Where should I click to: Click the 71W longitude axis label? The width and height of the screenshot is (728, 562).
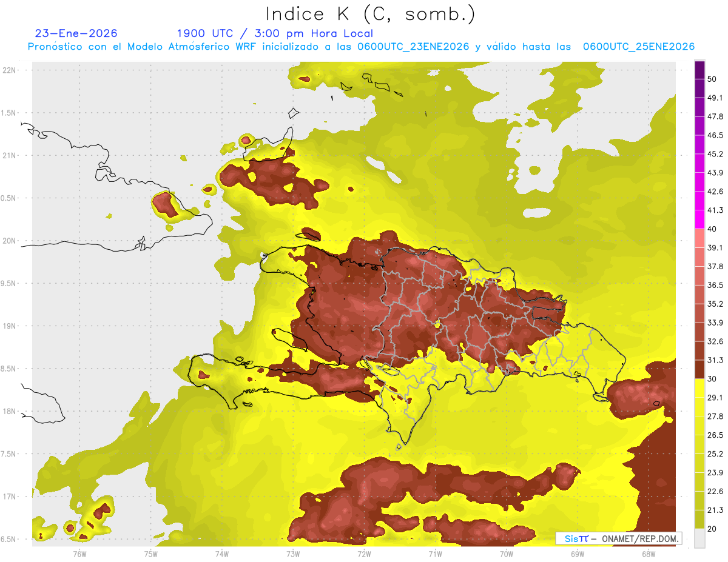435,554
